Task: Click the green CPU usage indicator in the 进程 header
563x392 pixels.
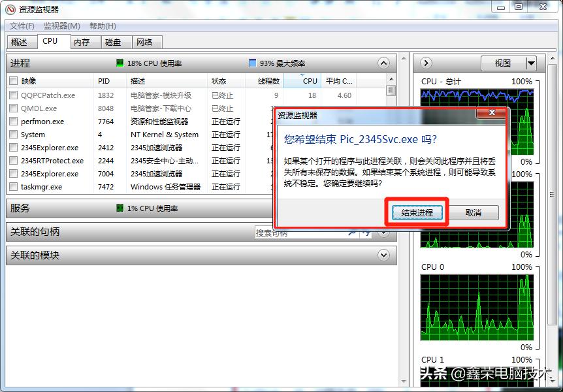Action: pyautogui.click(x=119, y=63)
